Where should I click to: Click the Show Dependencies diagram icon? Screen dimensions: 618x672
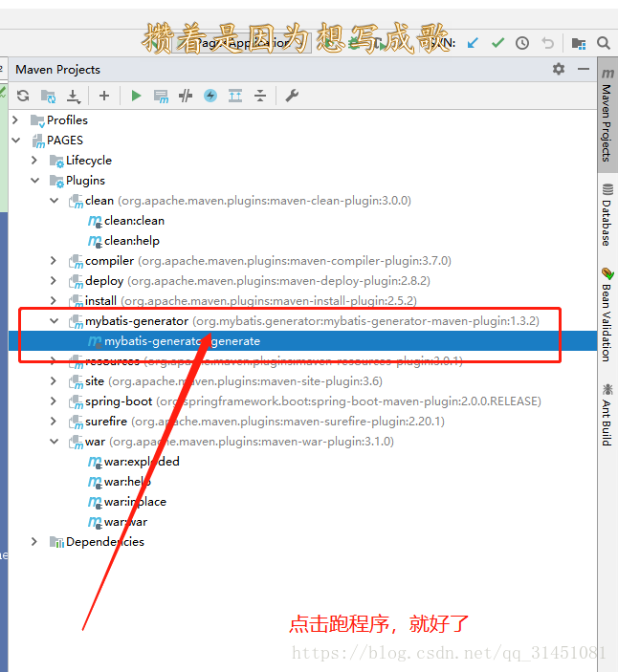(235, 96)
